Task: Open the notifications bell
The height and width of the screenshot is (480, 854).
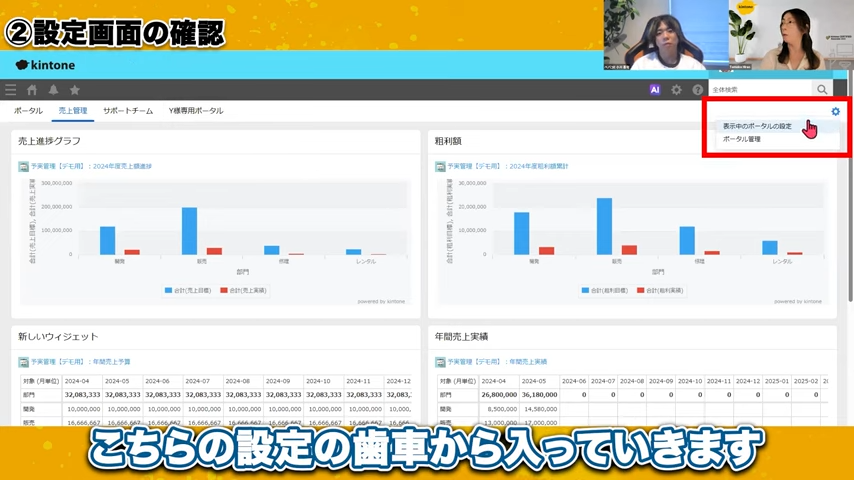Action: pos(53,90)
